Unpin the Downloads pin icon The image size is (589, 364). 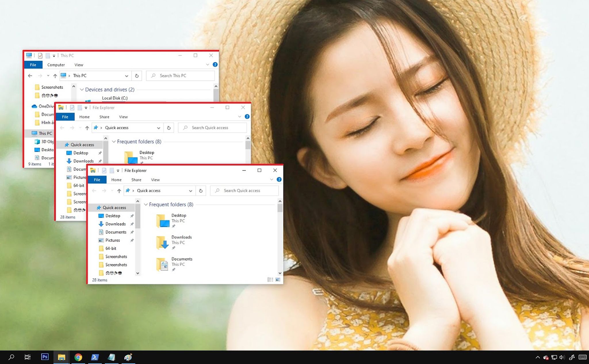pos(132,224)
